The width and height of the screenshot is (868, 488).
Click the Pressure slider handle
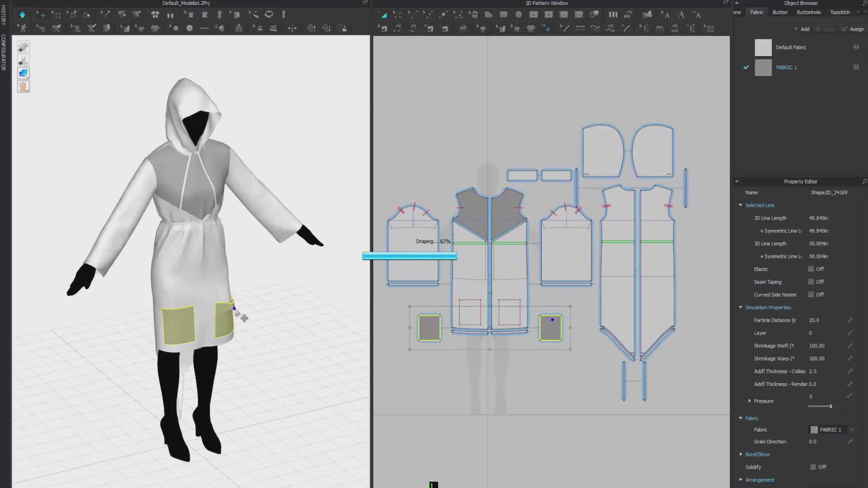pos(830,406)
